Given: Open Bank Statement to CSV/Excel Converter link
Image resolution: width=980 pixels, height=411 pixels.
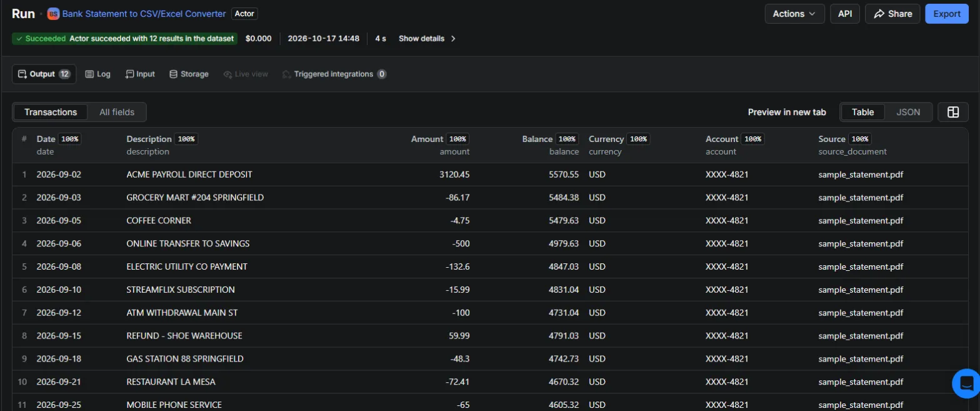Looking at the screenshot, I should [x=144, y=14].
